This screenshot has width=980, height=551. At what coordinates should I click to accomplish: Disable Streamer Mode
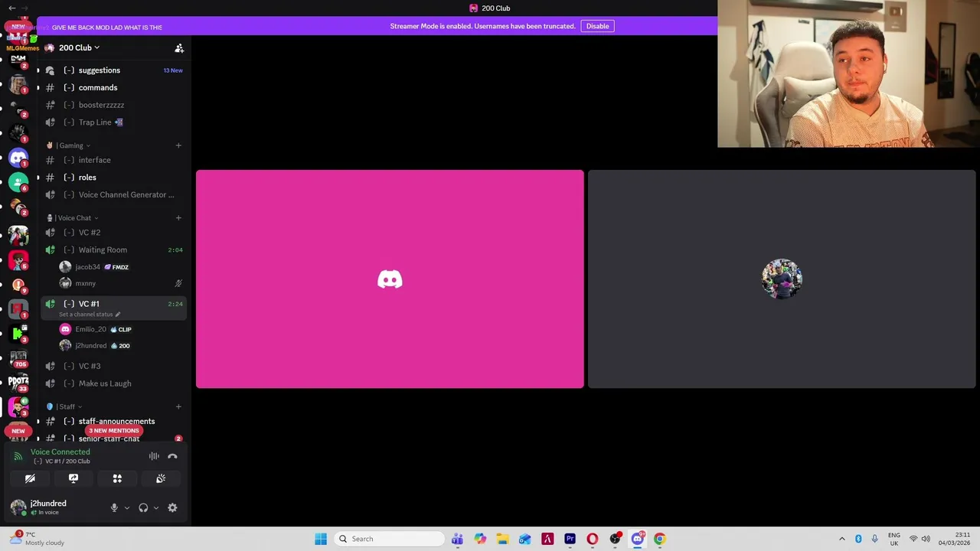pyautogui.click(x=597, y=26)
